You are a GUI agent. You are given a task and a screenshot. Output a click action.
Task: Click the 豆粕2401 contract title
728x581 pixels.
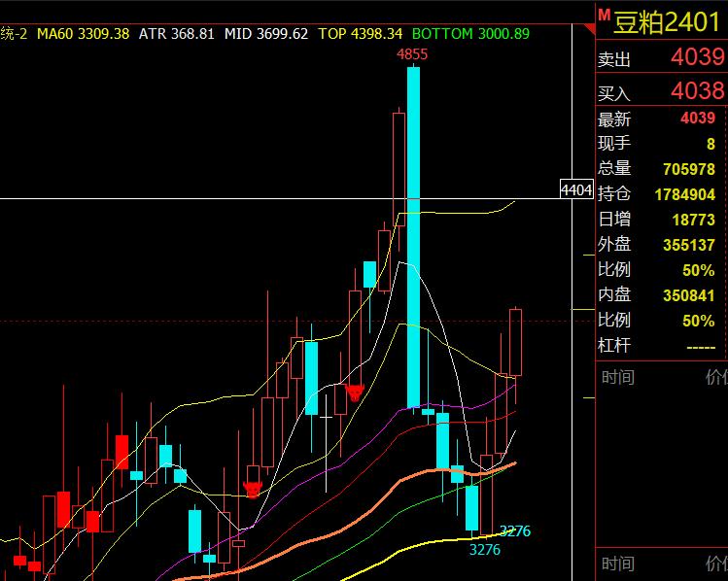pos(668,21)
